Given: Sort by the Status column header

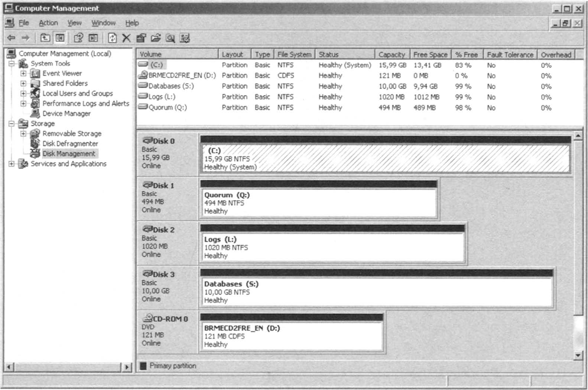Looking at the screenshot, I should (x=345, y=55).
